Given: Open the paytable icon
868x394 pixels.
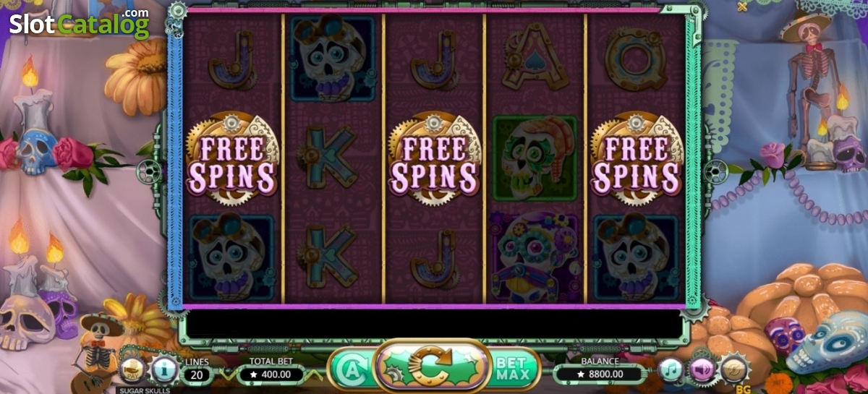Looking at the screenshot, I should pyautogui.click(x=132, y=370).
